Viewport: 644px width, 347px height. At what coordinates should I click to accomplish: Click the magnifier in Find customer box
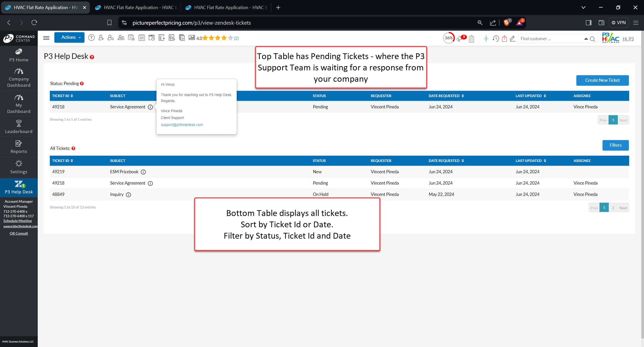click(x=592, y=39)
